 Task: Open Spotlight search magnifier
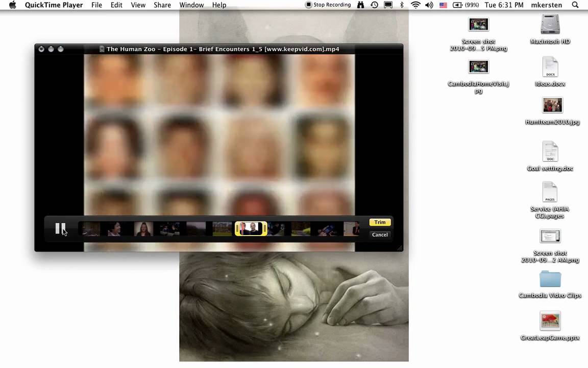point(575,5)
